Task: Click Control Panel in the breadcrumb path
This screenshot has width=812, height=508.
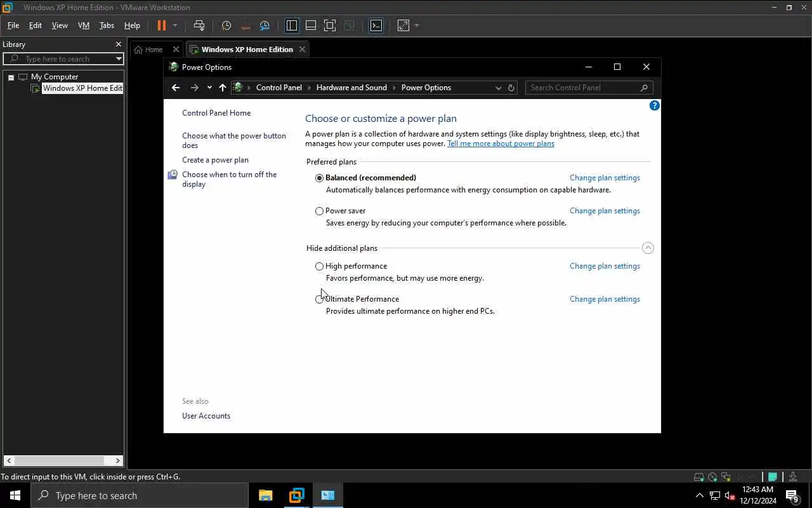Action: pyautogui.click(x=279, y=88)
